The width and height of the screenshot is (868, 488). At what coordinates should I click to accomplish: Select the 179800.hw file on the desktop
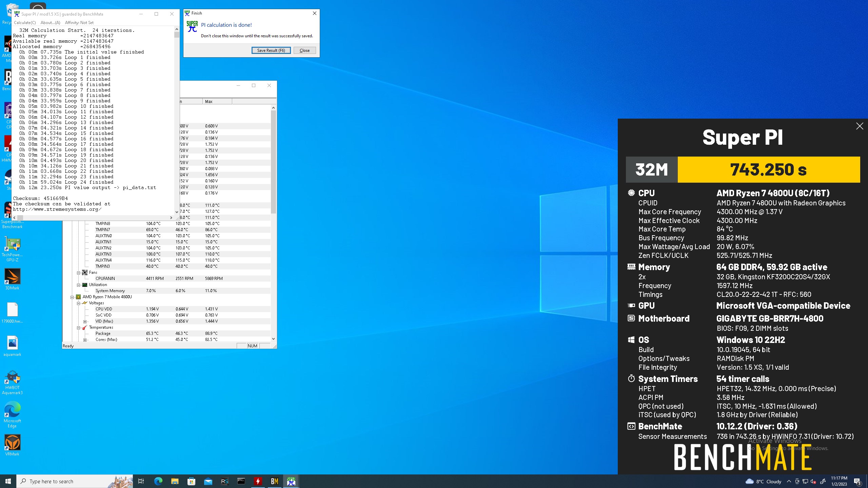tap(12, 312)
